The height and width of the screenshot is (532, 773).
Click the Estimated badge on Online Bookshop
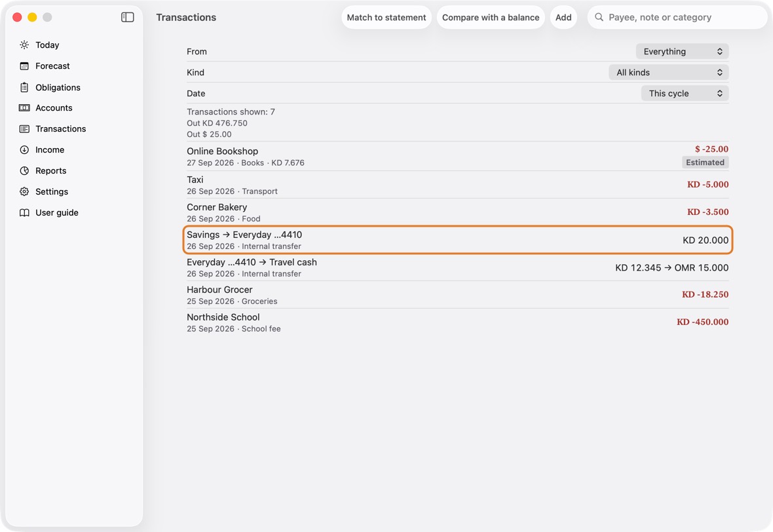coord(705,162)
